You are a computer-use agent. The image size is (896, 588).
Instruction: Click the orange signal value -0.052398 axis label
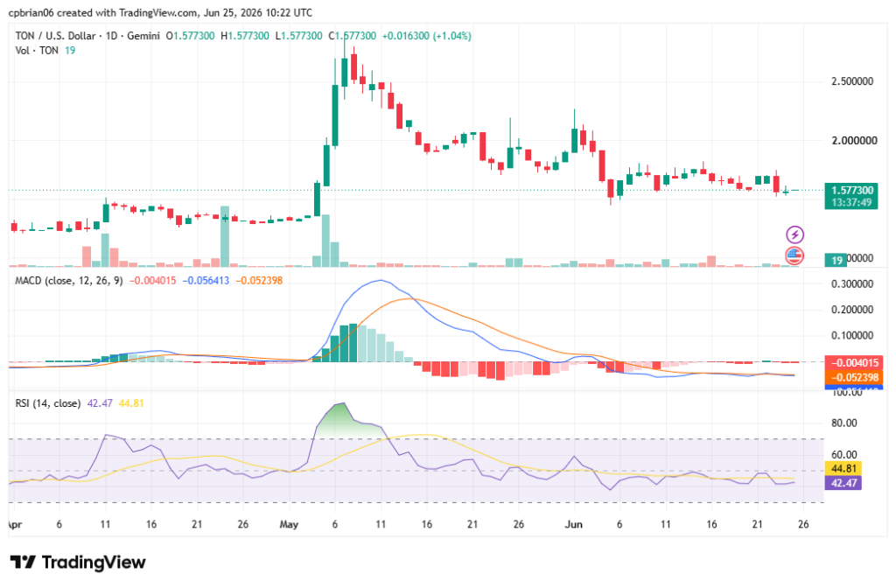[x=854, y=377]
